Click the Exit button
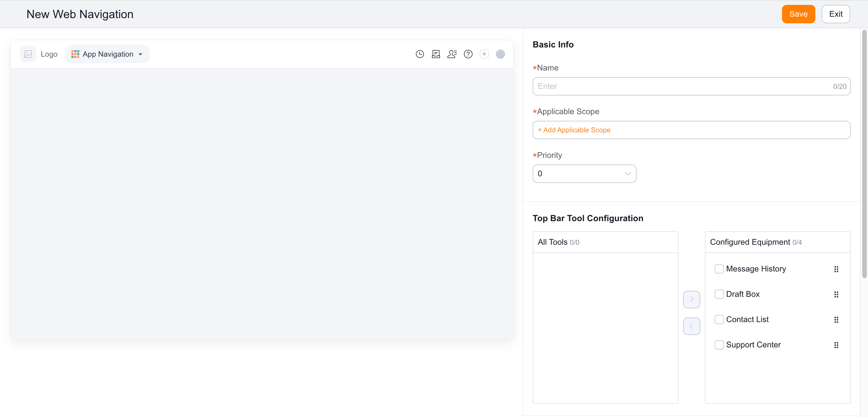The width and height of the screenshot is (868, 417). (x=836, y=14)
